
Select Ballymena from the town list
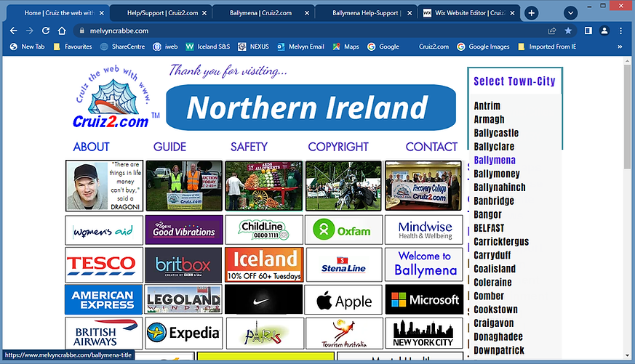[495, 160]
